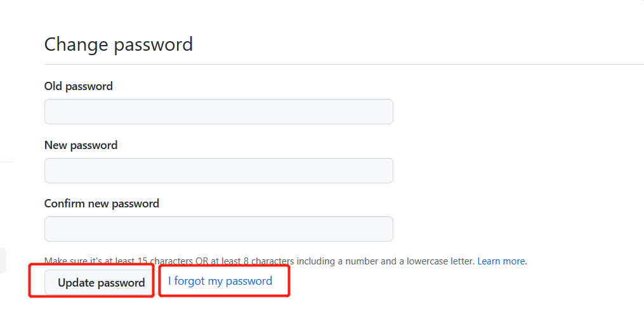Image resolution: width=644 pixels, height=331 pixels.
Task: Select the Confirm new password field
Action: point(218,229)
